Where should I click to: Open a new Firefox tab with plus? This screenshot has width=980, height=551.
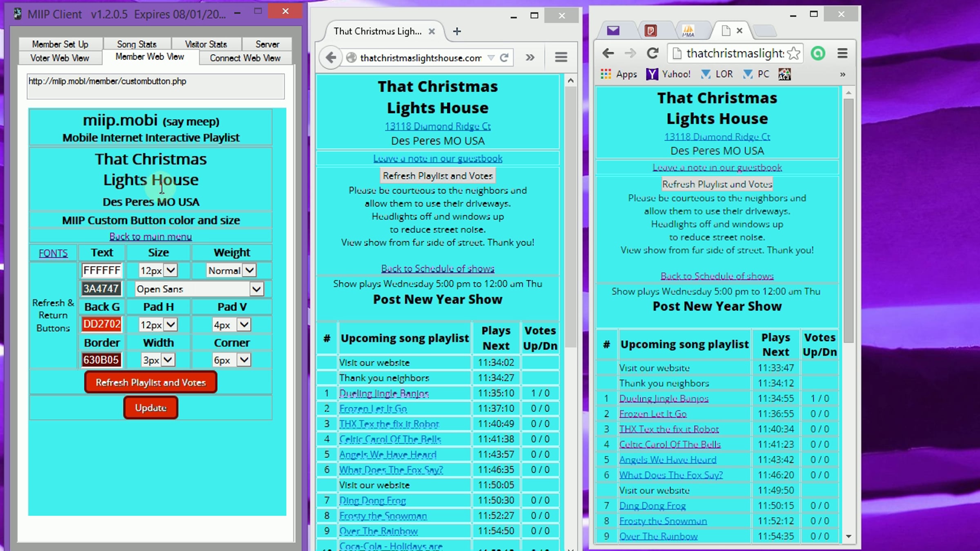coord(457,31)
